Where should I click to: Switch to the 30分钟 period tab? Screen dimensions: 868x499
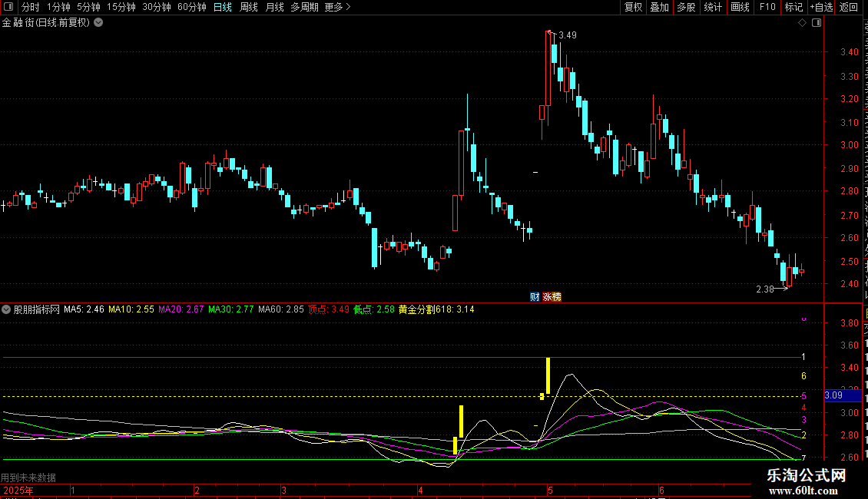[x=156, y=7]
